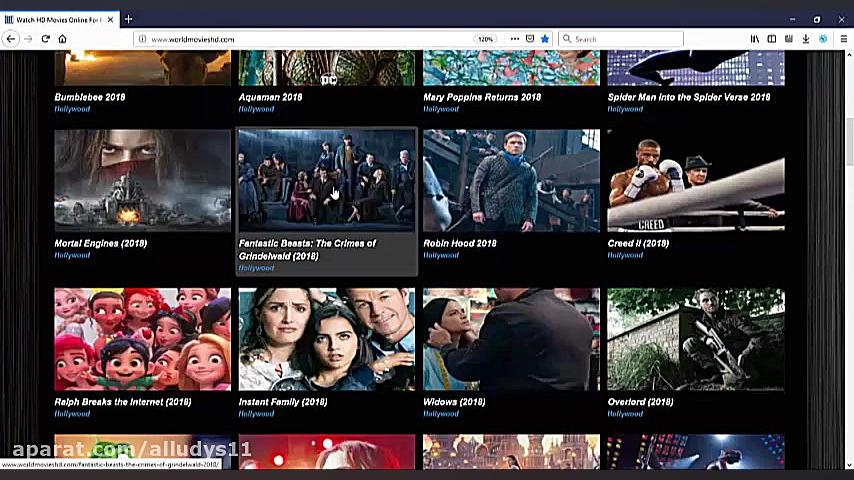Click the Mortal Engines poster thumbnail
This screenshot has height=480, width=854.
(143, 180)
